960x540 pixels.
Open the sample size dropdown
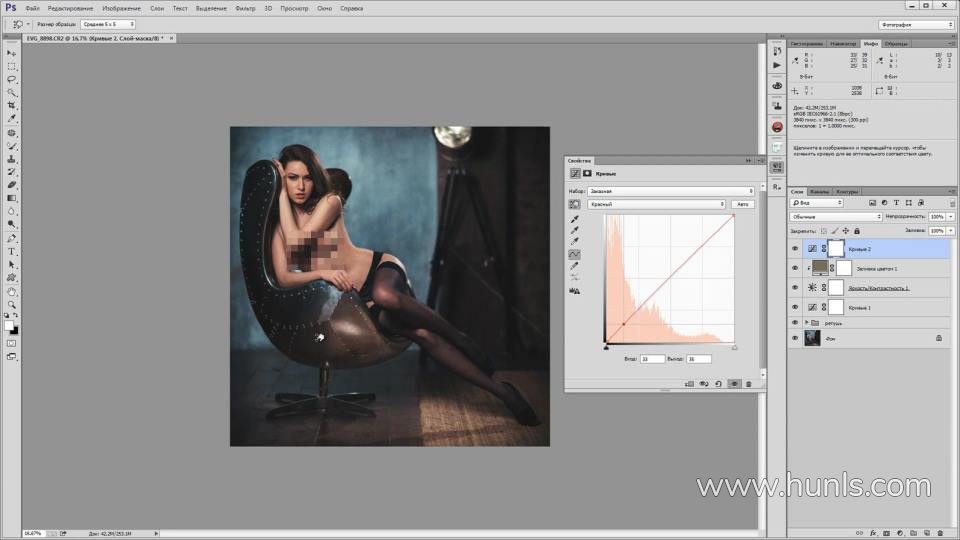tap(107, 24)
